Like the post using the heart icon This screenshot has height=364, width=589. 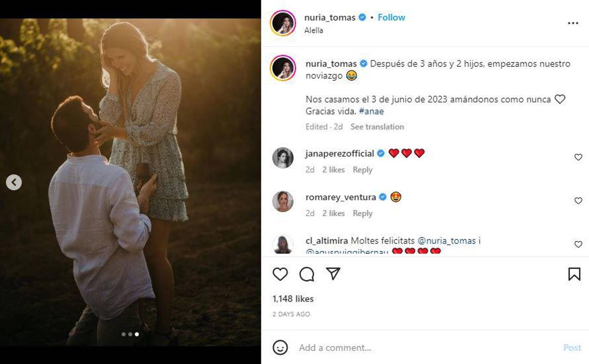click(281, 274)
